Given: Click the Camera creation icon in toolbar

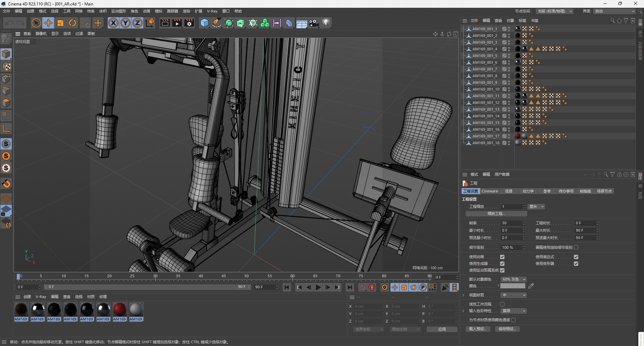Looking at the screenshot, I should (314, 23).
